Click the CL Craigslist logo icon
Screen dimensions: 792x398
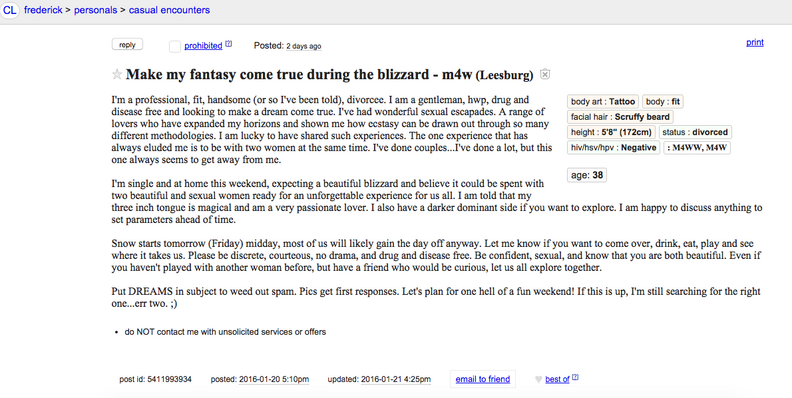click(x=10, y=10)
